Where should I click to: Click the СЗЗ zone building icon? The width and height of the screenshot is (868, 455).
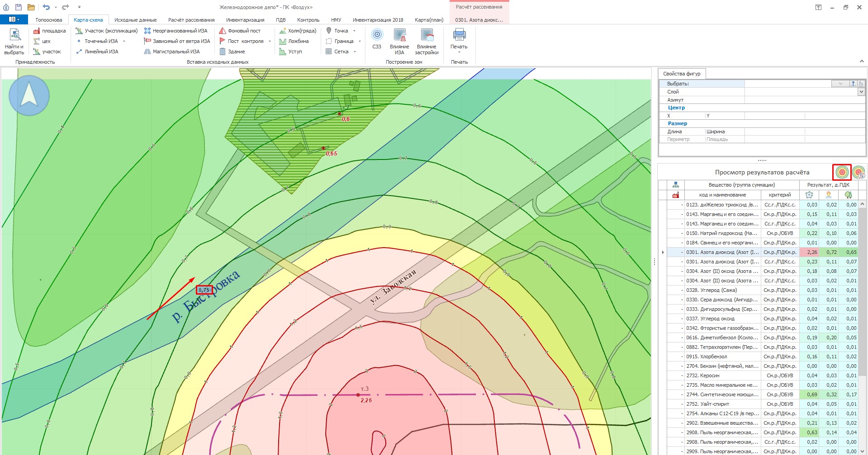pos(377,35)
